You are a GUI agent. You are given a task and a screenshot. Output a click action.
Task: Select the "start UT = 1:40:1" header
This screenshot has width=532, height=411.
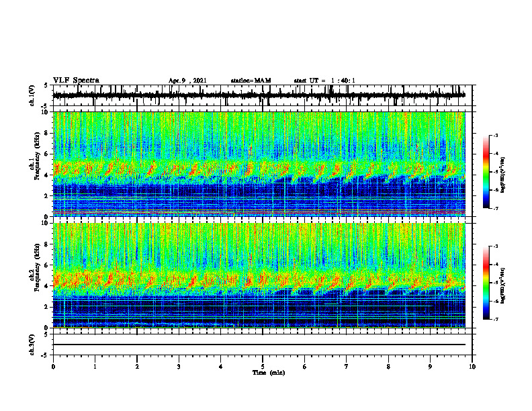324,81
